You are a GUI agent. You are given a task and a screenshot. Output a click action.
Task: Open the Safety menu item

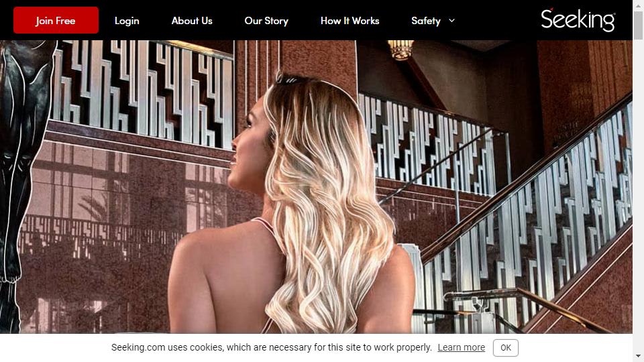(426, 21)
